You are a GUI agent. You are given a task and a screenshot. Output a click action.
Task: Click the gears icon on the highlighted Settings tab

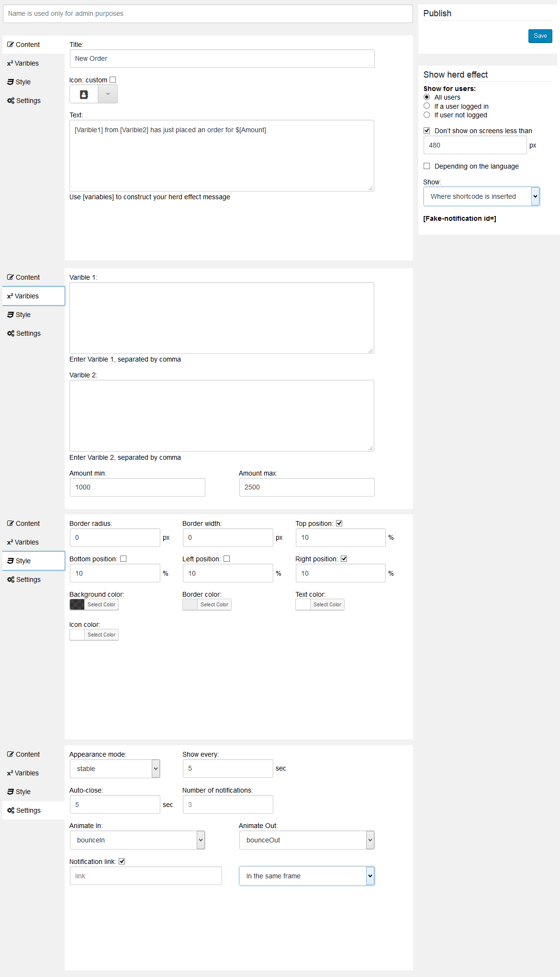pos(11,810)
